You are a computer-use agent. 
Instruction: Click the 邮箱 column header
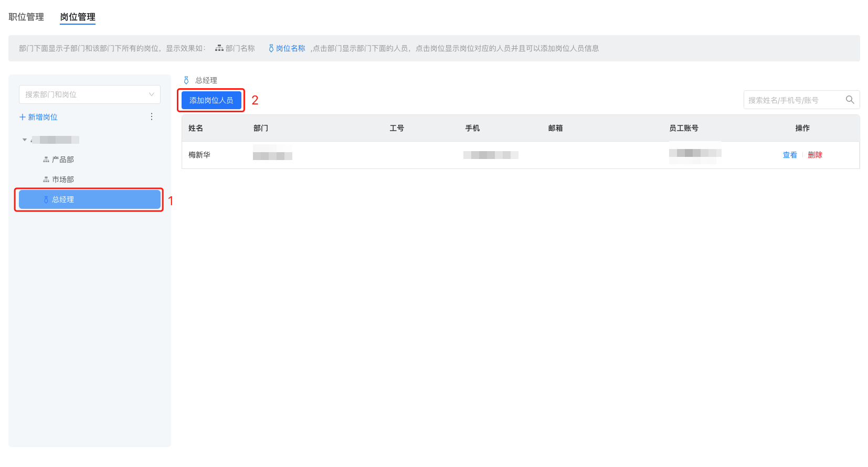pos(555,128)
